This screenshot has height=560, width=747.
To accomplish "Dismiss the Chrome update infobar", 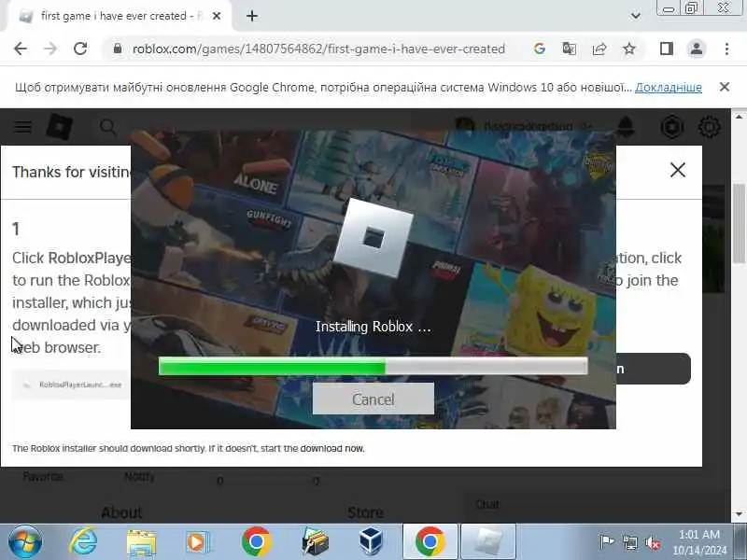I will [x=725, y=87].
